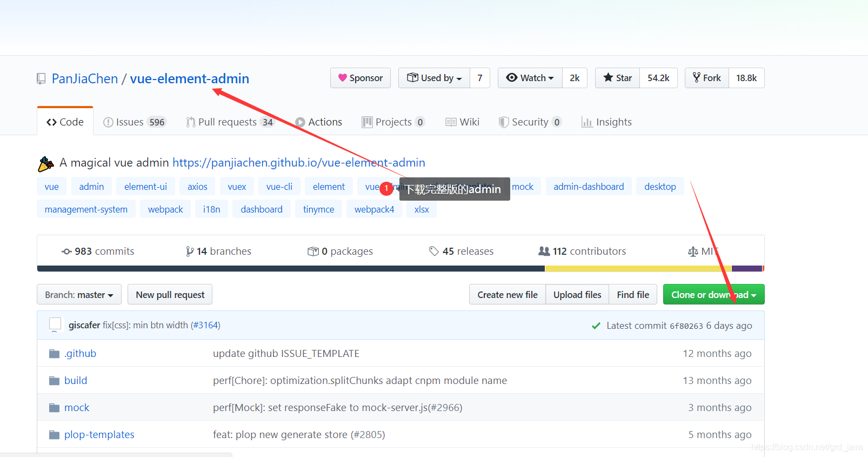
Task: View the 112 contributors
Action: point(582,251)
